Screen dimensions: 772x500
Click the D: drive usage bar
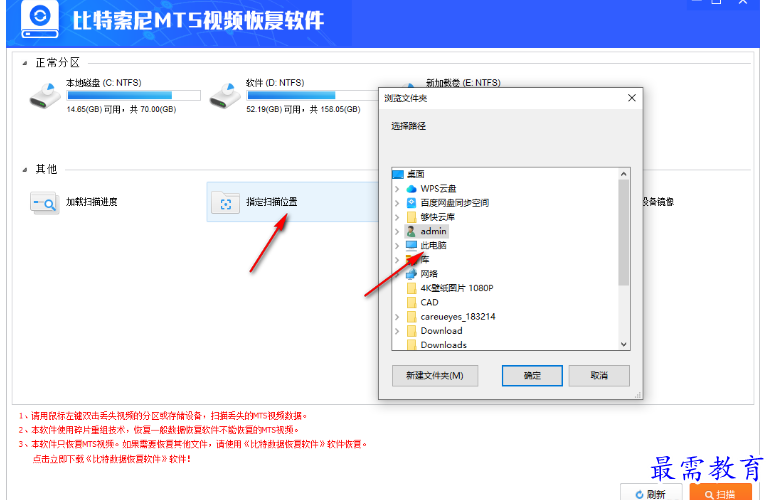(x=313, y=95)
